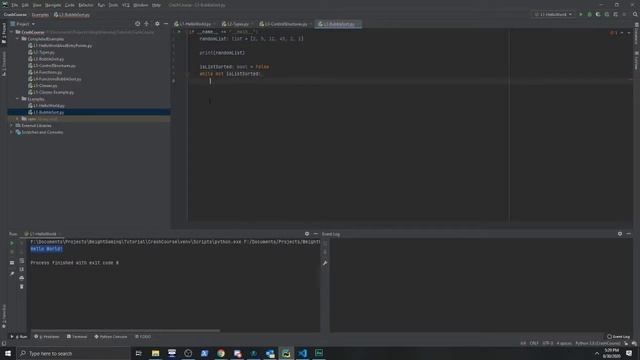Expand External Libraries node
Viewport: 640px width, 360px height.
12,125
